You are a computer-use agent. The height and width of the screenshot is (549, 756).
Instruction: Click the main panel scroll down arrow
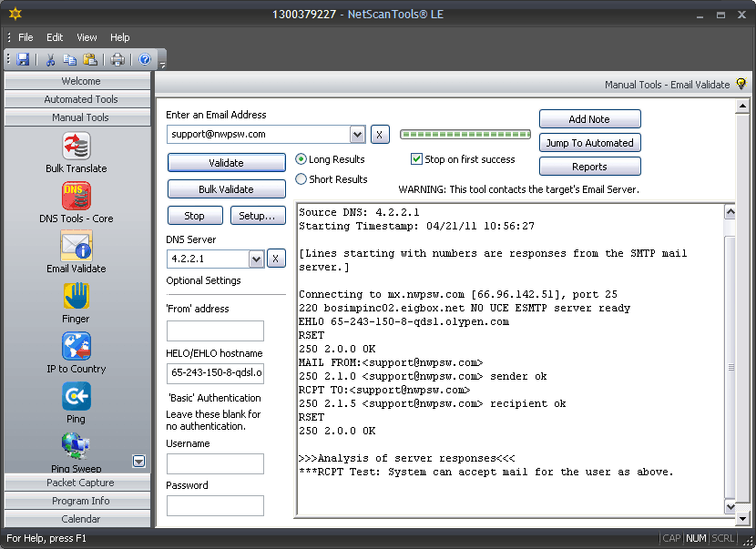742,519
